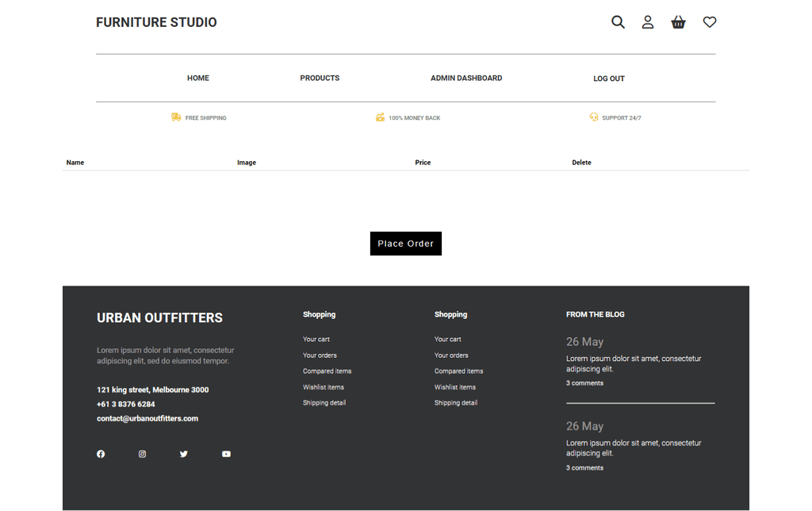Open 'Wishlist items' in second Shopping column

pos(455,387)
